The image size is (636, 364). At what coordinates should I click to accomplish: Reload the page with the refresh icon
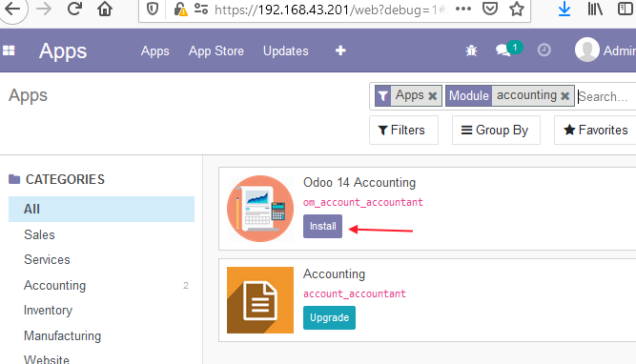[74, 9]
